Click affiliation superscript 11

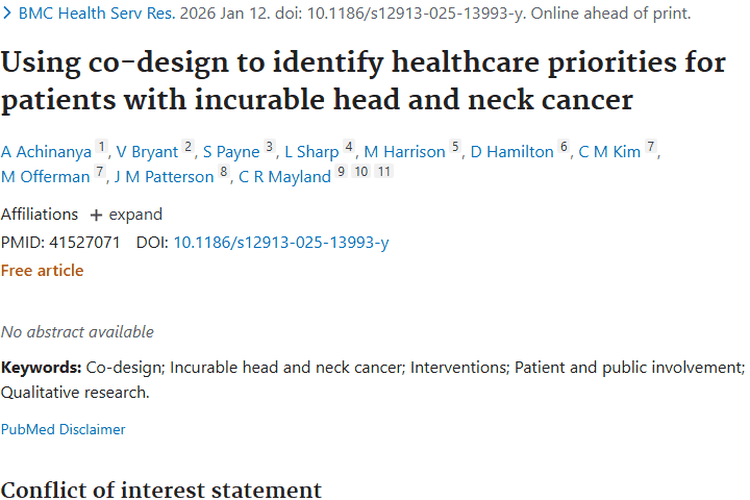point(385,172)
